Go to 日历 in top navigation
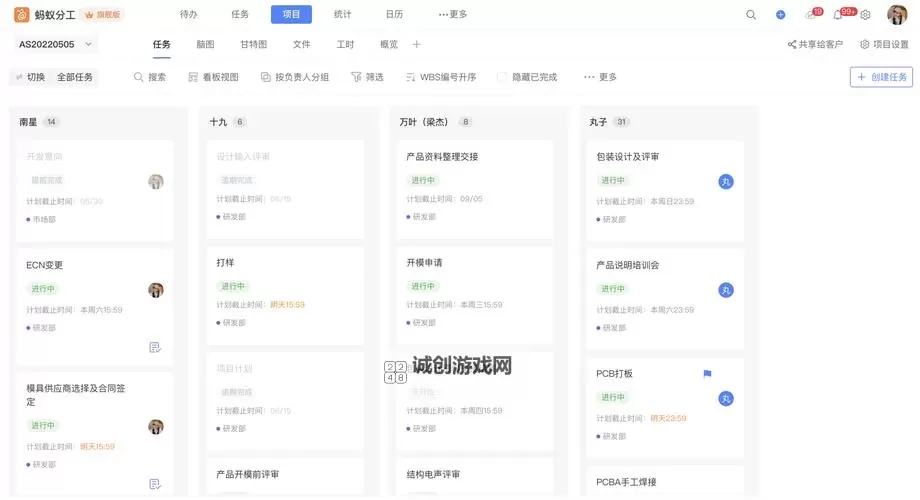The image size is (920, 500). click(x=394, y=14)
